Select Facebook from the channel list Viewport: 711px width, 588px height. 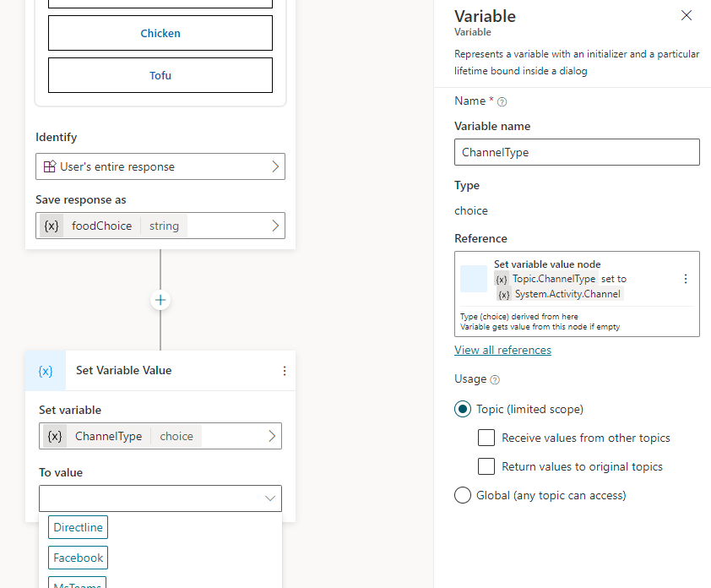click(x=78, y=558)
